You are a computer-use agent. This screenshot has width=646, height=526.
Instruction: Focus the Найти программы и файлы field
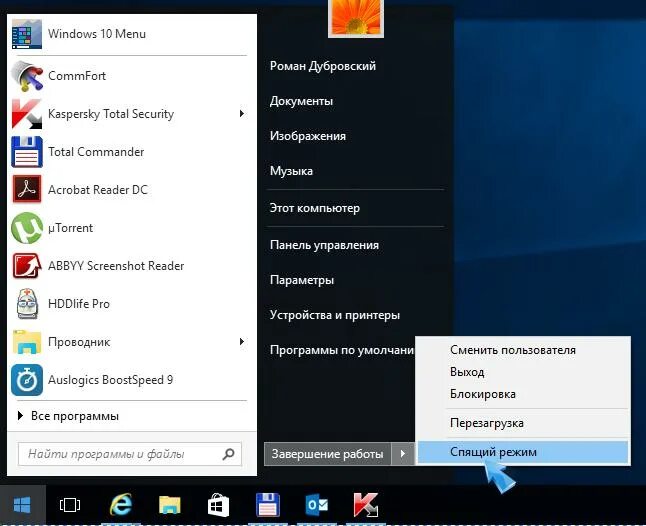tap(130, 454)
